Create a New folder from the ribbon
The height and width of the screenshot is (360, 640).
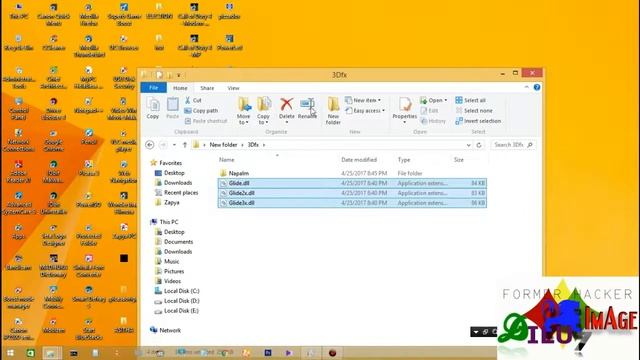(x=333, y=111)
